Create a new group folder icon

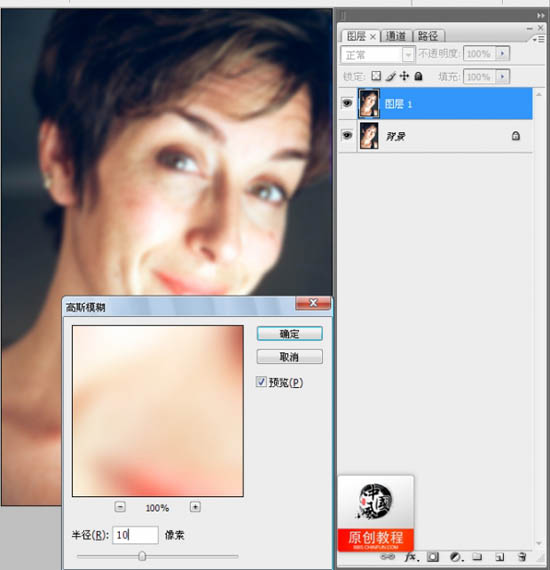[477, 557]
